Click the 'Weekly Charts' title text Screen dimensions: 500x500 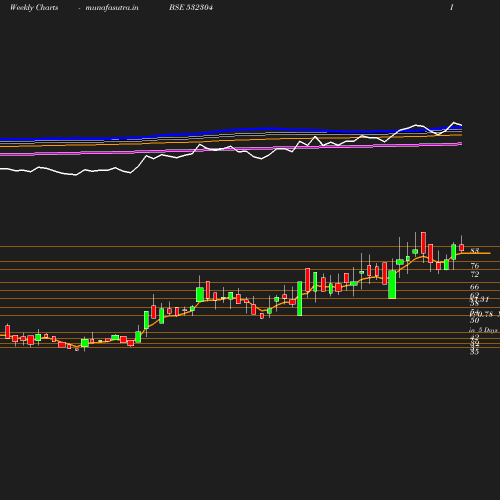point(34,8)
